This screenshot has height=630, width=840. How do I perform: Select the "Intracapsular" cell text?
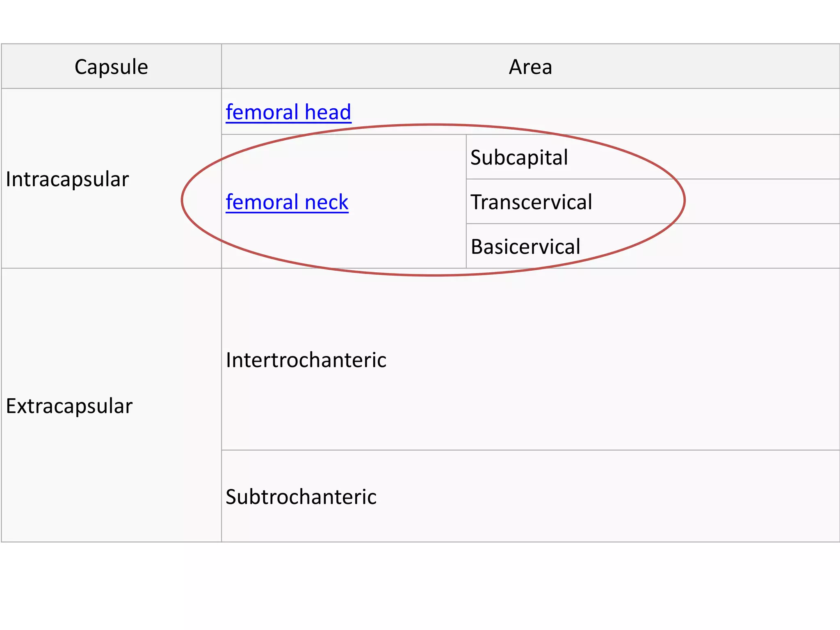point(67,179)
